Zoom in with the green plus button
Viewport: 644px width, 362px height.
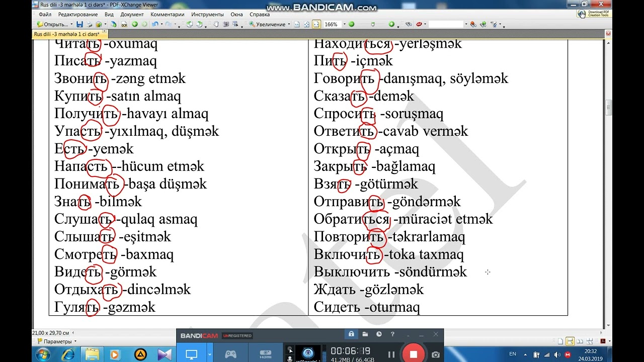[391, 24]
